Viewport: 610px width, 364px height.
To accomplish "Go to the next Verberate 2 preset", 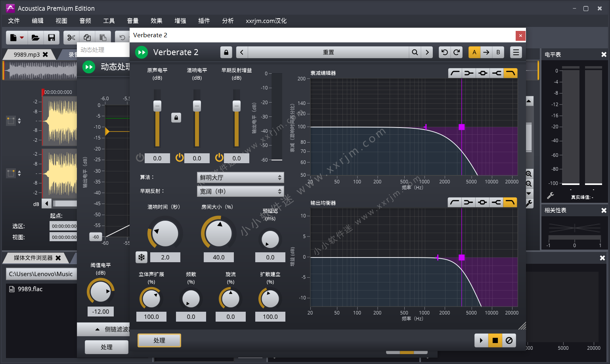I will pyautogui.click(x=427, y=52).
